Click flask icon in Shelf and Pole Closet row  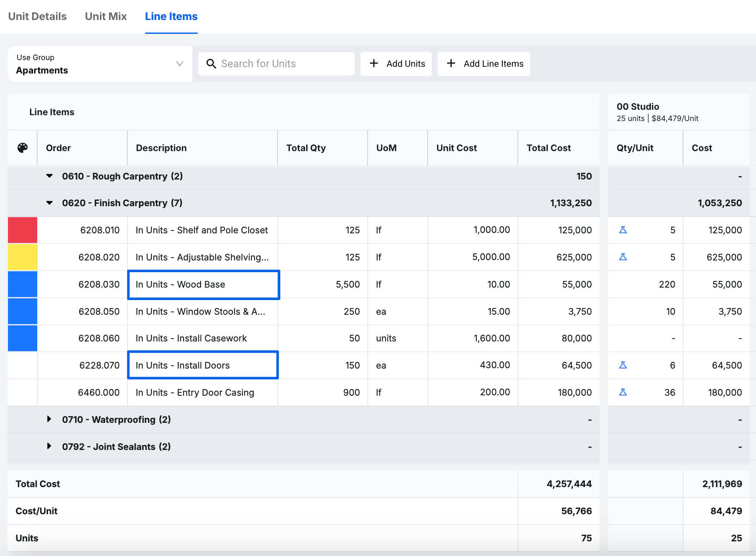[623, 230]
